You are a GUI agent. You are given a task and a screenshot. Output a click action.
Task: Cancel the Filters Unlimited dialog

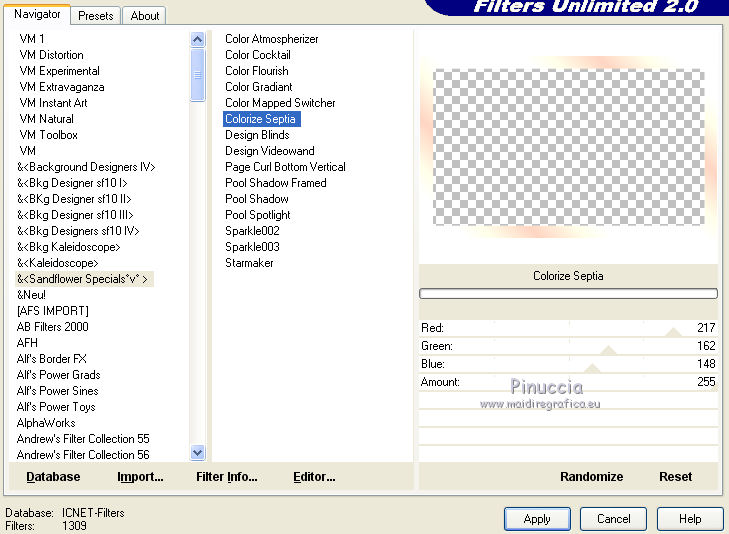click(613, 519)
